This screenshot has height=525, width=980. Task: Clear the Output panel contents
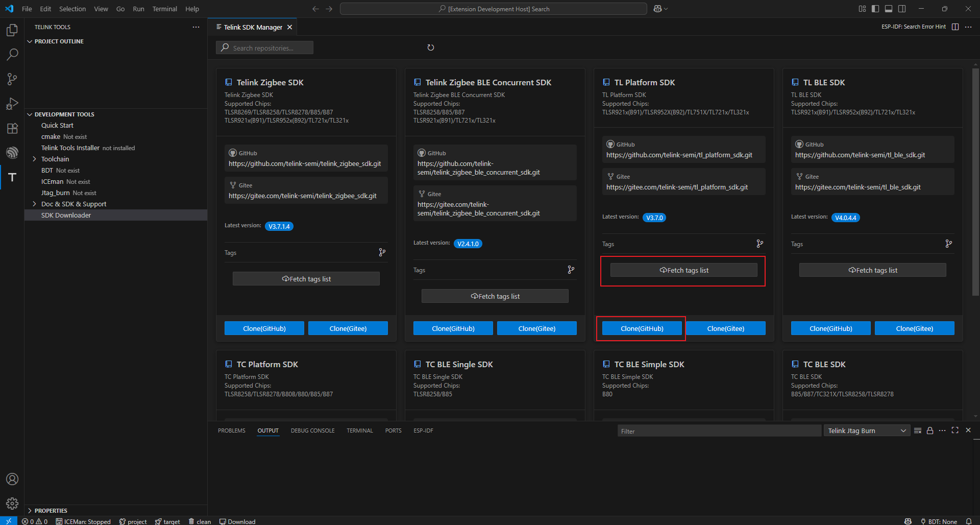point(917,431)
